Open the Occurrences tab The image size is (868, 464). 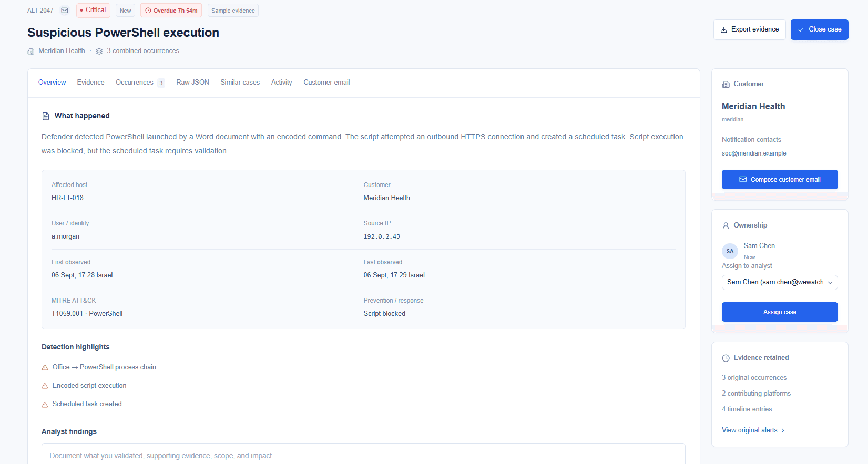click(140, 83)
